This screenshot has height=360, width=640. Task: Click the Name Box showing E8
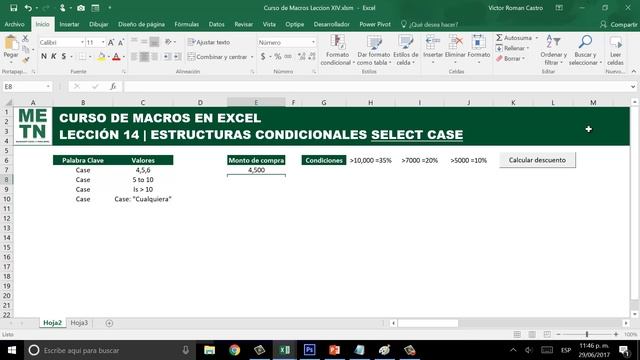(27, 87)
